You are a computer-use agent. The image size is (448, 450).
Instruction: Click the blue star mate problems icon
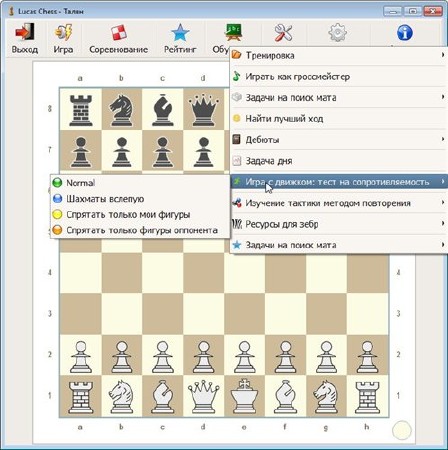point(237,245)
